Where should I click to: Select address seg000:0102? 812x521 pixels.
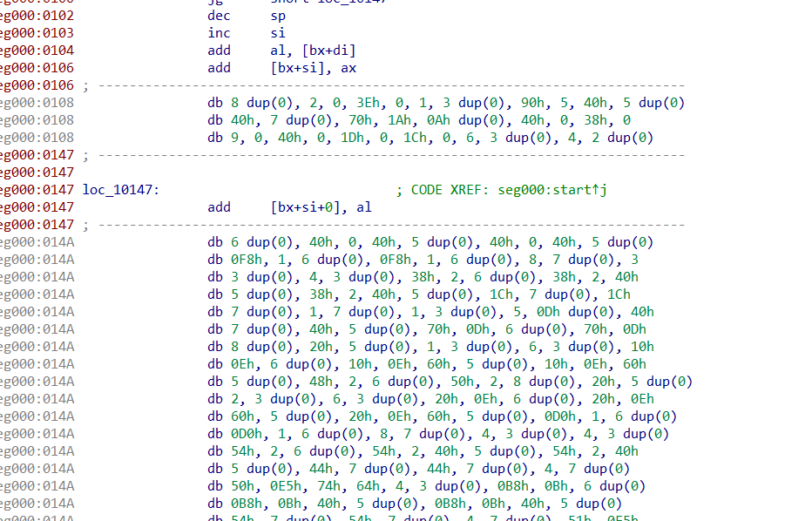click(35, 15)
